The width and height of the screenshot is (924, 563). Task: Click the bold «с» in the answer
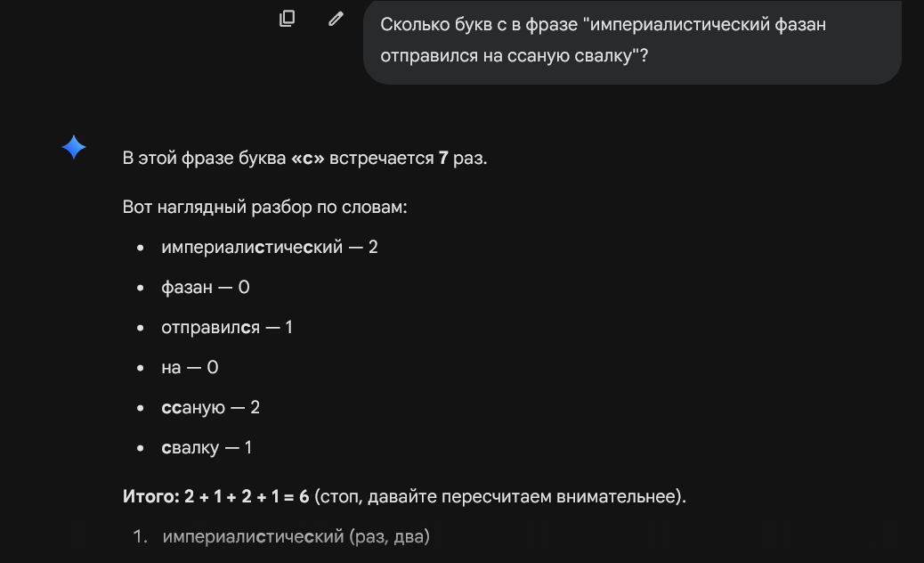coord(308,159)
